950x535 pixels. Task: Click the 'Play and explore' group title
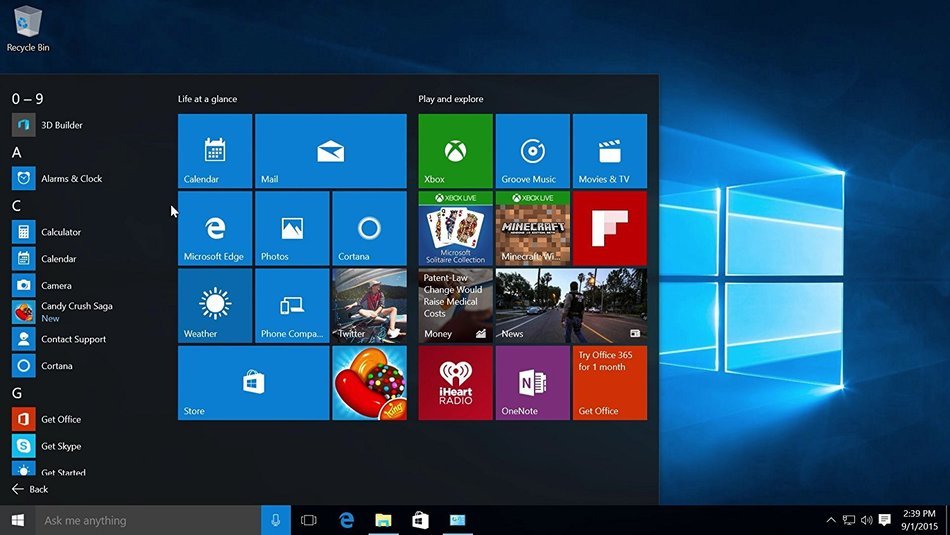(451, 99)
